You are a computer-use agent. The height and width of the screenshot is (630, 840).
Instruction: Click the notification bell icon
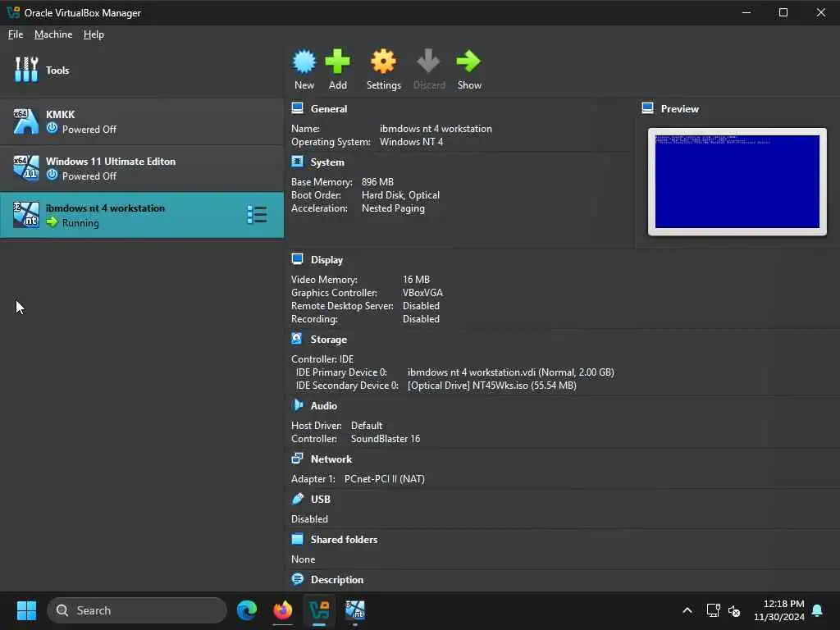click(817, 610)
